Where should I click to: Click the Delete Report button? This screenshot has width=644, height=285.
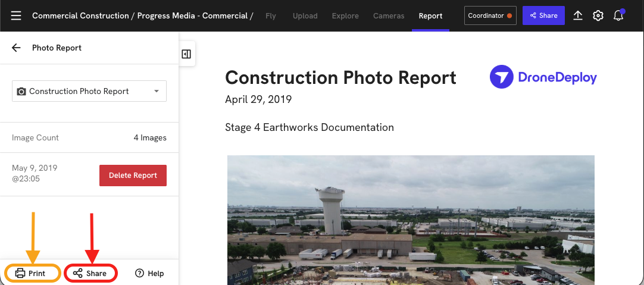point(133,176)
